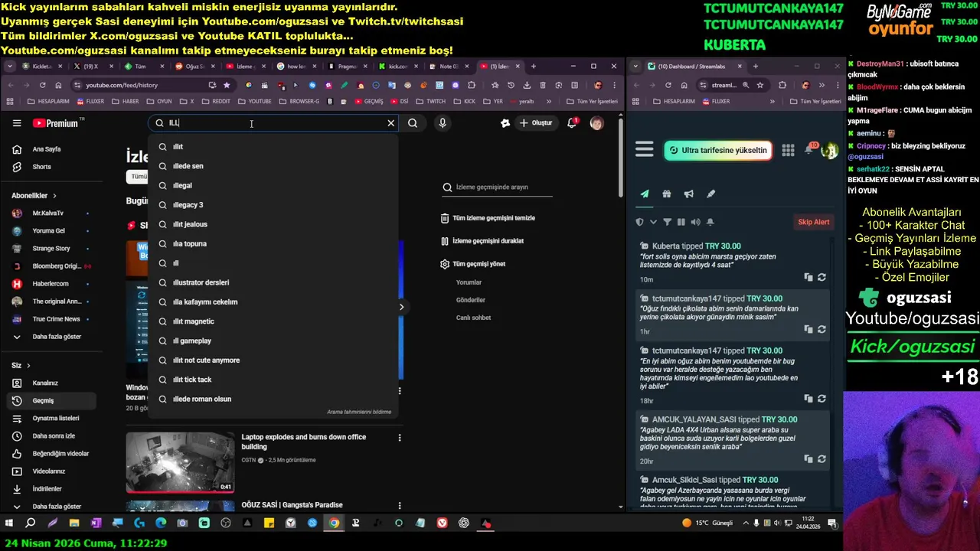Open Beğendiğim videolar list
The image size is (980, 551).
point(50,454)
